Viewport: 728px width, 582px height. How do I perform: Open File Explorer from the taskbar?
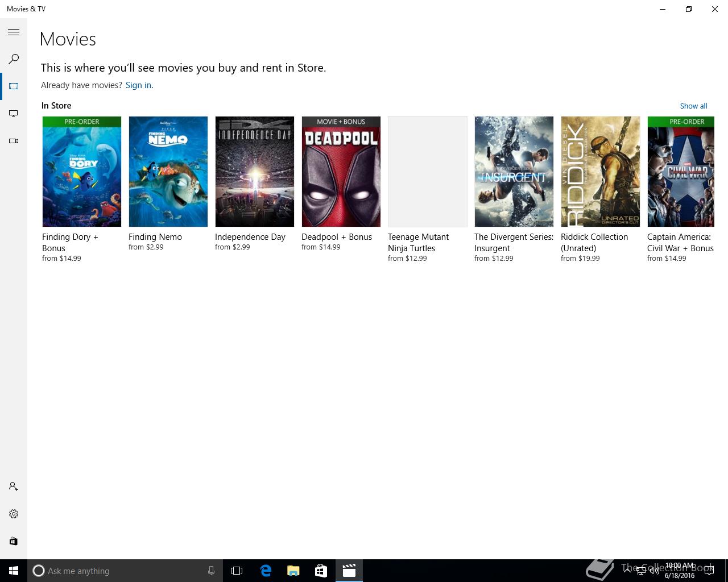(x=293, y=571)
